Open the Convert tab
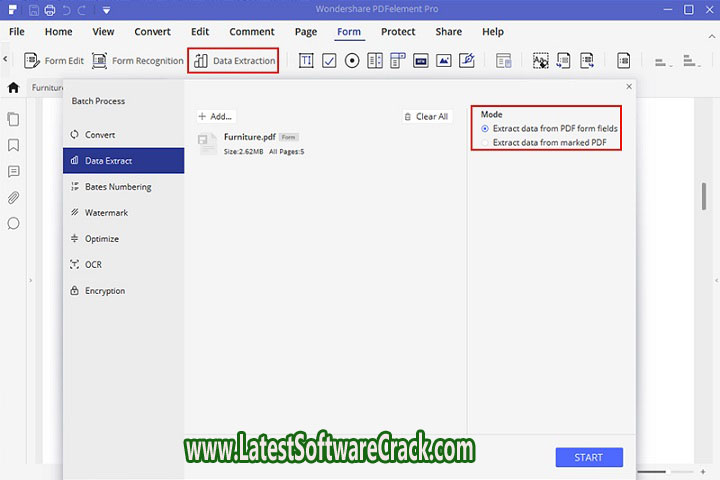Screen dimensions: 720x480 click(152, 32)
